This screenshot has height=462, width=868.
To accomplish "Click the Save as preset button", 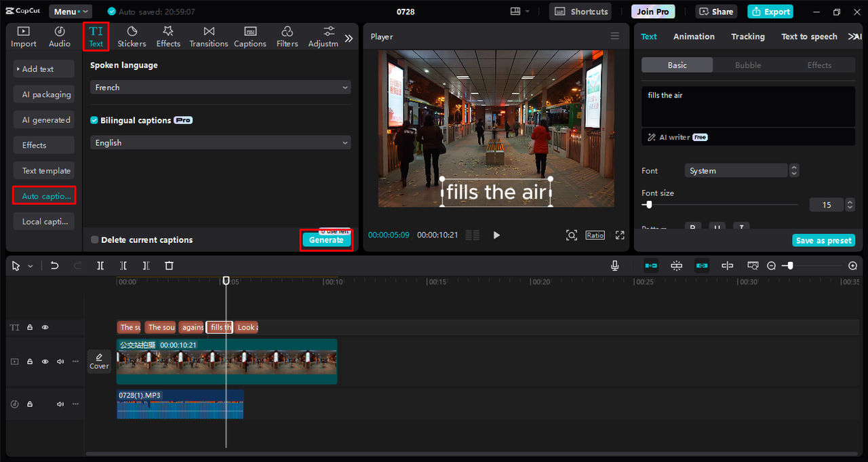I will point(824,240).
